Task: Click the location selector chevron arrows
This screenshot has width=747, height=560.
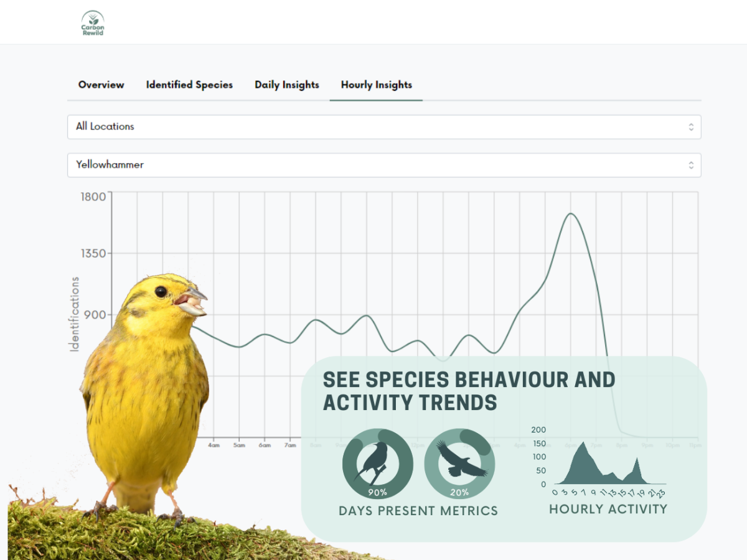Action: (x=691, y=126)
